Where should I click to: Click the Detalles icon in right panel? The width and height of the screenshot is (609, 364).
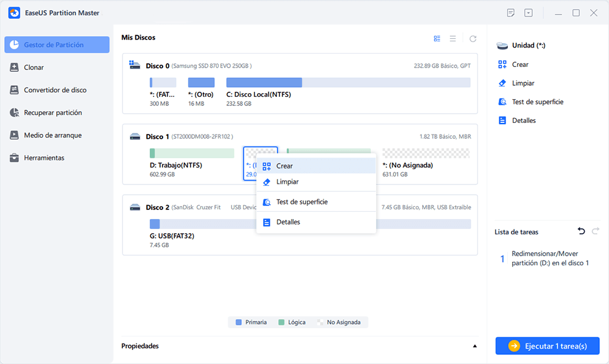tap(502, 121)
